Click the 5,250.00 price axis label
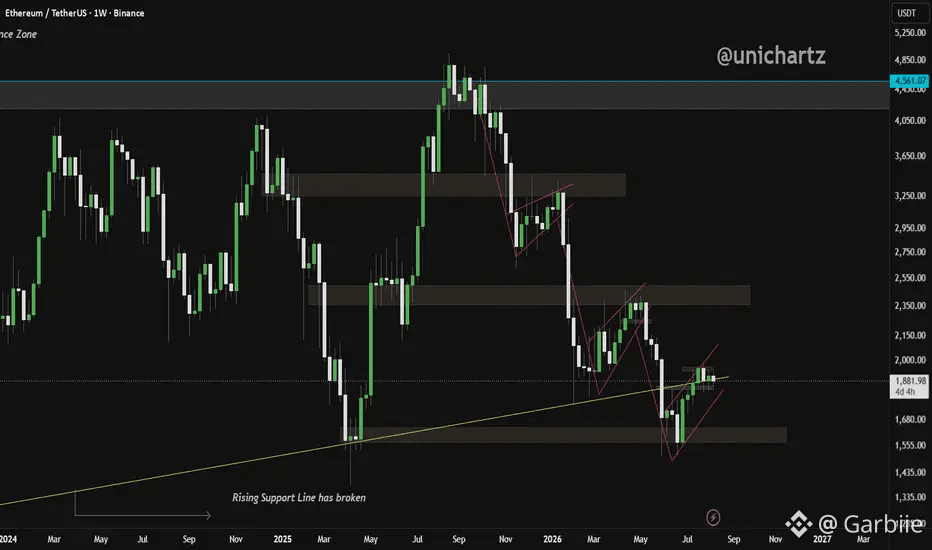The width and height of the screenshot is (932, 550). (910, 33)
